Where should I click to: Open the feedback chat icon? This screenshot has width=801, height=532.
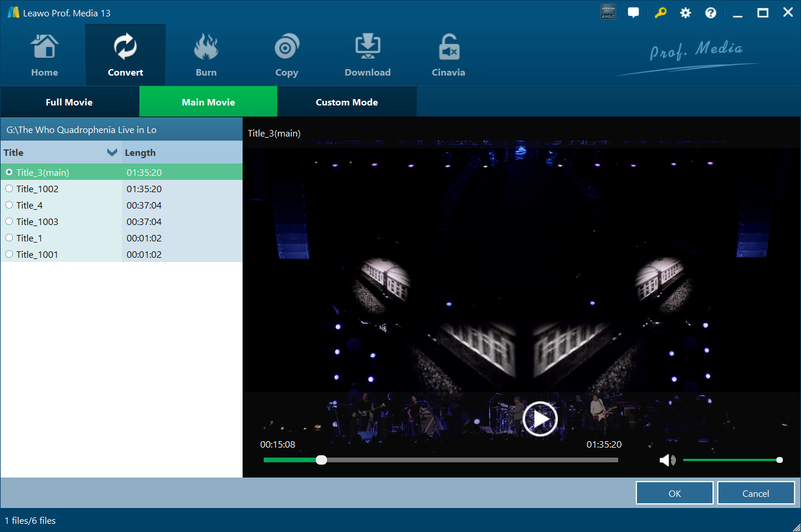(x=633, y=12)
